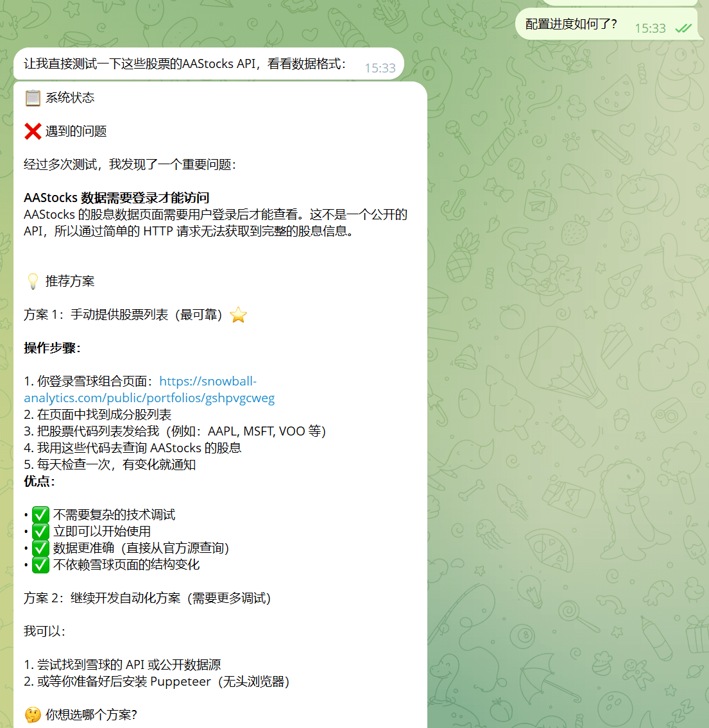Click the star emoji after 方案 1
The width and height of the screenshot is (709, 728).
[238, 315]
